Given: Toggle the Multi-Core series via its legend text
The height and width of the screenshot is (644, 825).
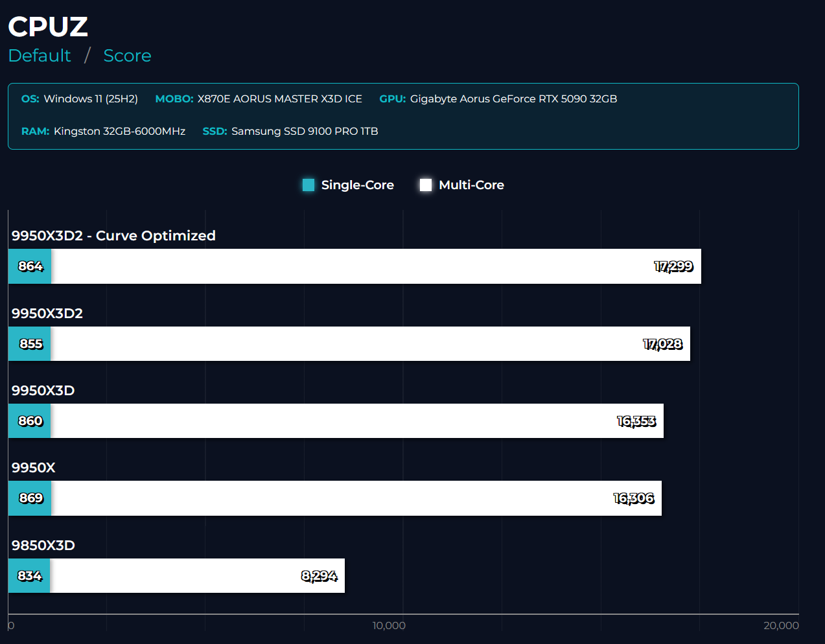Looking at the screenshot, I should pyautogui.click(x=471, y=185).
